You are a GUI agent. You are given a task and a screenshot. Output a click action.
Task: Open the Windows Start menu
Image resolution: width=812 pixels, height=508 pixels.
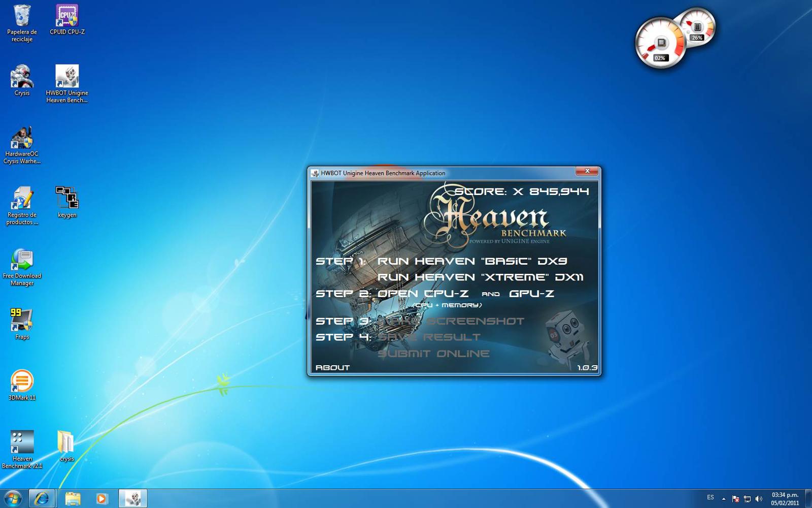click(13, 499)
